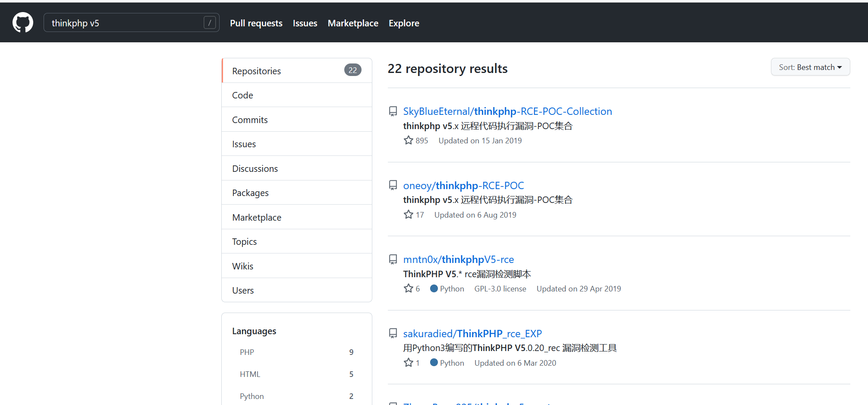Click the star icon showing 895 stars

point(409,140)
